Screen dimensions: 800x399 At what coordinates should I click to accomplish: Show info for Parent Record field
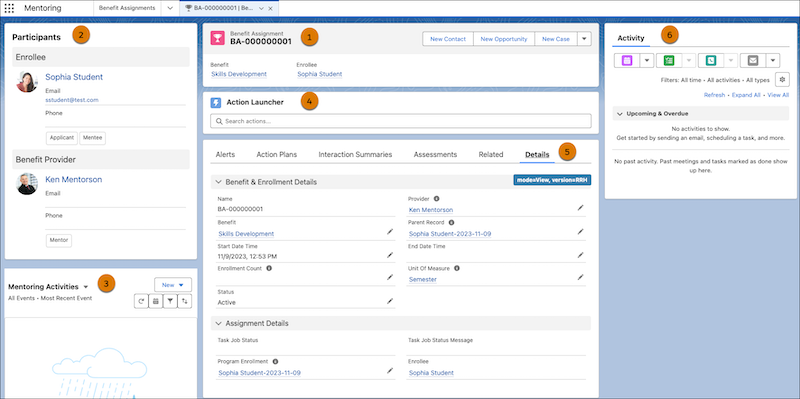pos(452,222)
